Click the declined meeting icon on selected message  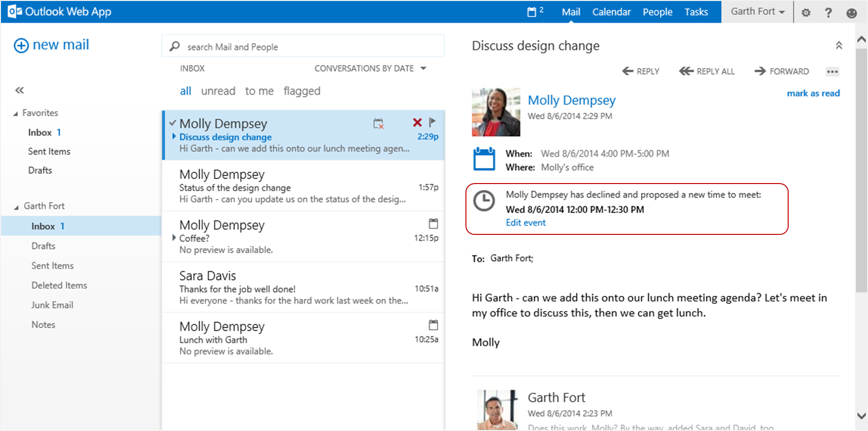(x=378, y=123)
